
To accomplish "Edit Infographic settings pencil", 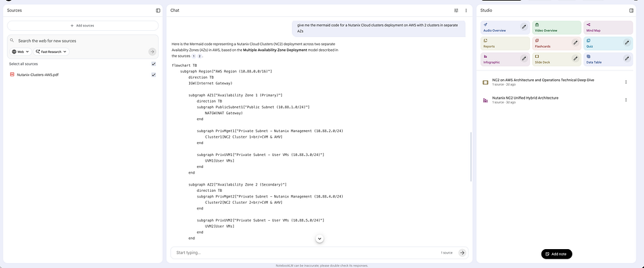I will click(x=524, y=59).
